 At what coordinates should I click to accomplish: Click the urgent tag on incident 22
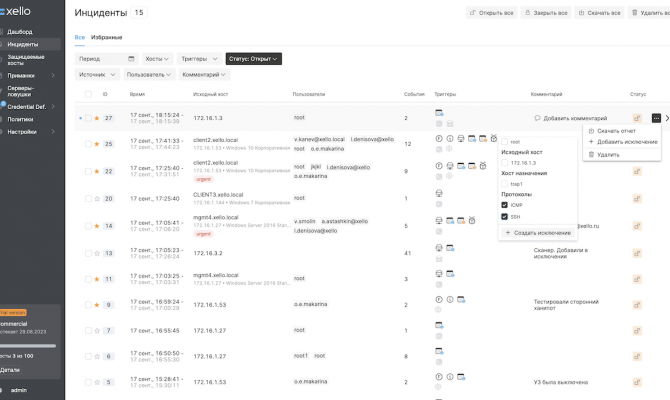(204, 179)
